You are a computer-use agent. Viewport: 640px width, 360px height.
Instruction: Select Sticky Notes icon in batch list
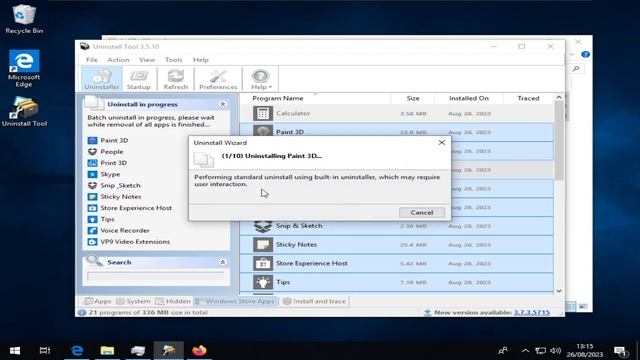(93, 197)
